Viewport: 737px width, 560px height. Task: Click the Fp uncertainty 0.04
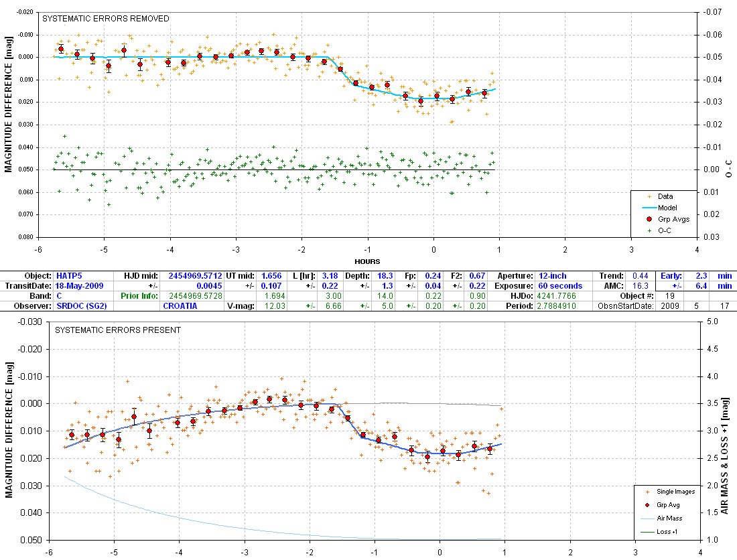click(433, 285)
